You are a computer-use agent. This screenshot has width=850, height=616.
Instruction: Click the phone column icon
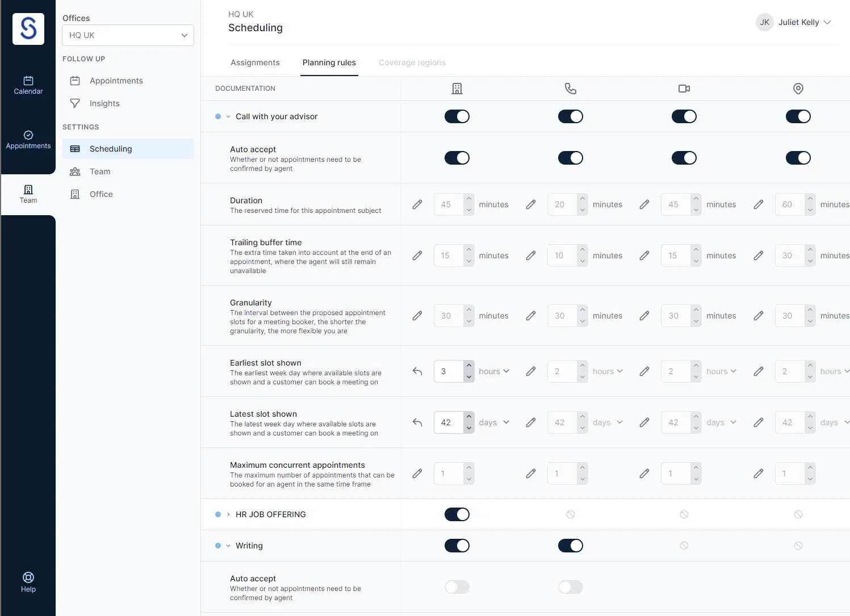(x=571, y=89)
